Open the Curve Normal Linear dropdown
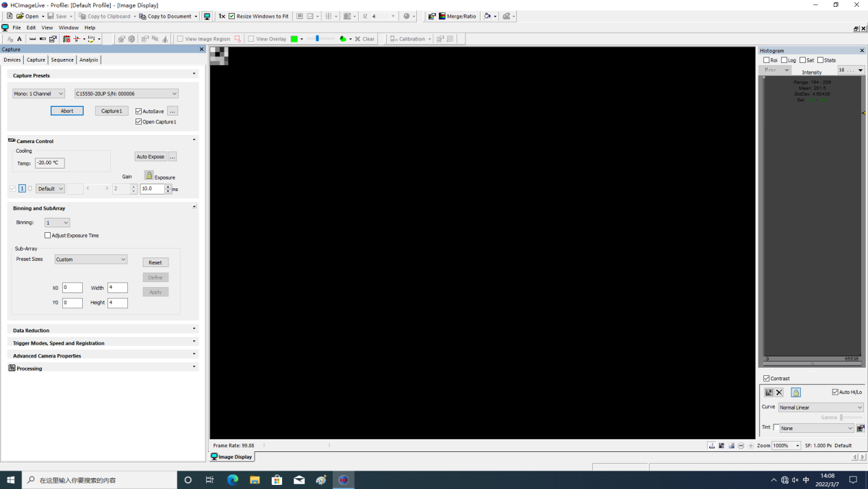 tap(820, 407)
